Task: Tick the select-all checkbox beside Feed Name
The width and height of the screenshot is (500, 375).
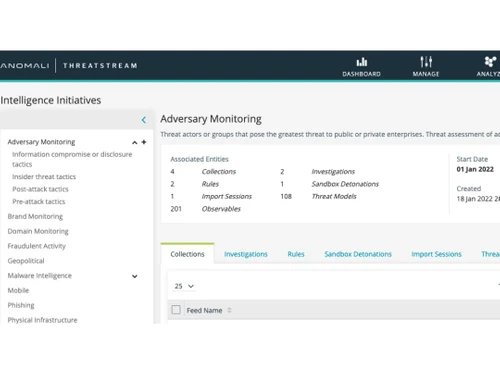Action: point(176,310)
